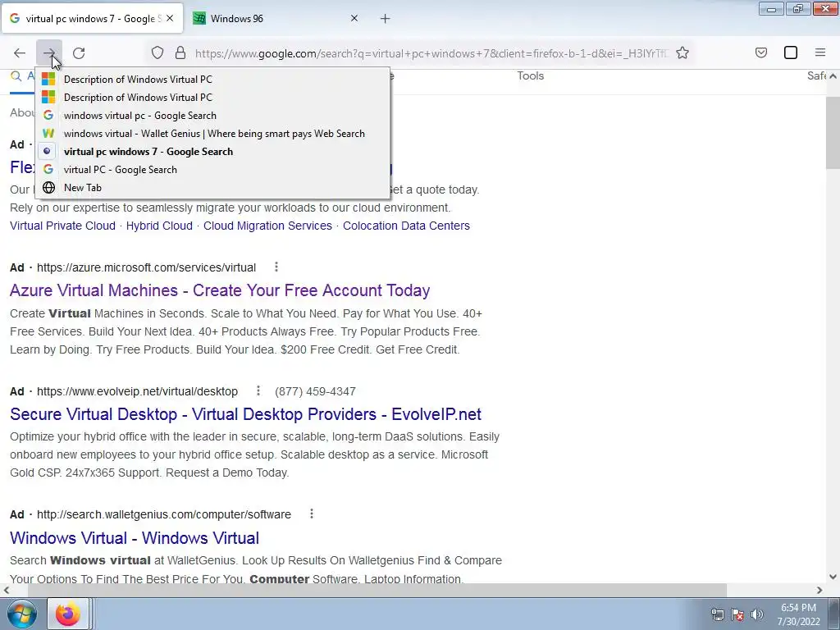Reload the current page
The image size is (840, 630).
point(79,53)
